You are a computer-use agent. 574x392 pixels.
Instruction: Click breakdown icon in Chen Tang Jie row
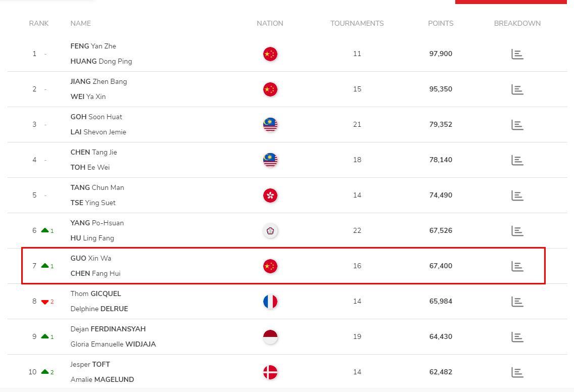click(517, 160)
